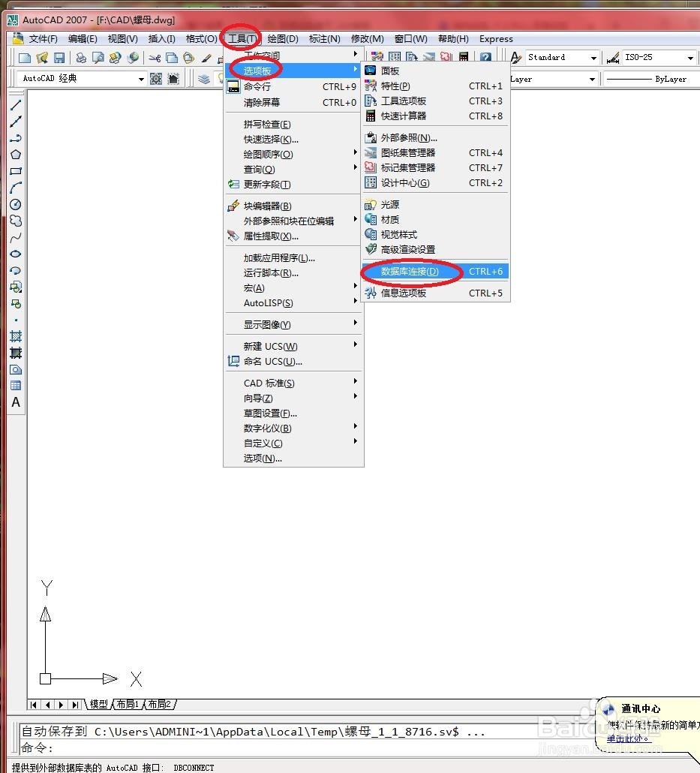
Task: Choose 信息选项板 from the submenu
Action: pos(436,293)
